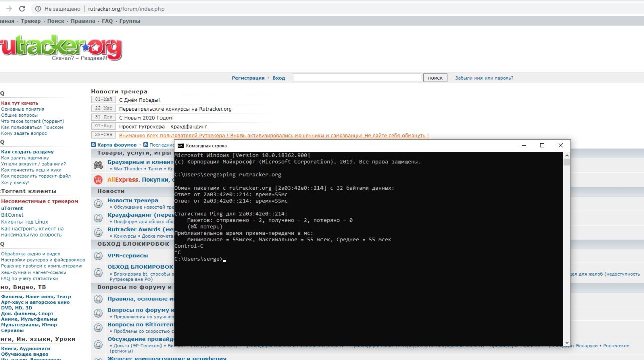This screenshot has height=360, width=644.
Task: Click the Регистрация link
Action: tap(248, 78)
